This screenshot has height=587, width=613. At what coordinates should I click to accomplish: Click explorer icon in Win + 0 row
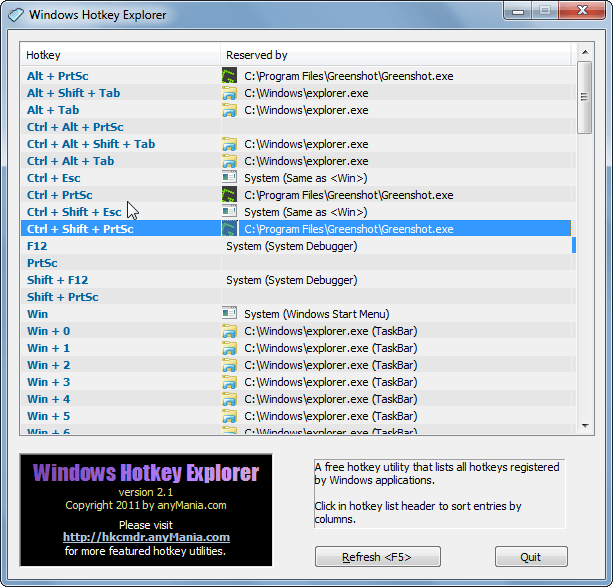tap(229, 331)
